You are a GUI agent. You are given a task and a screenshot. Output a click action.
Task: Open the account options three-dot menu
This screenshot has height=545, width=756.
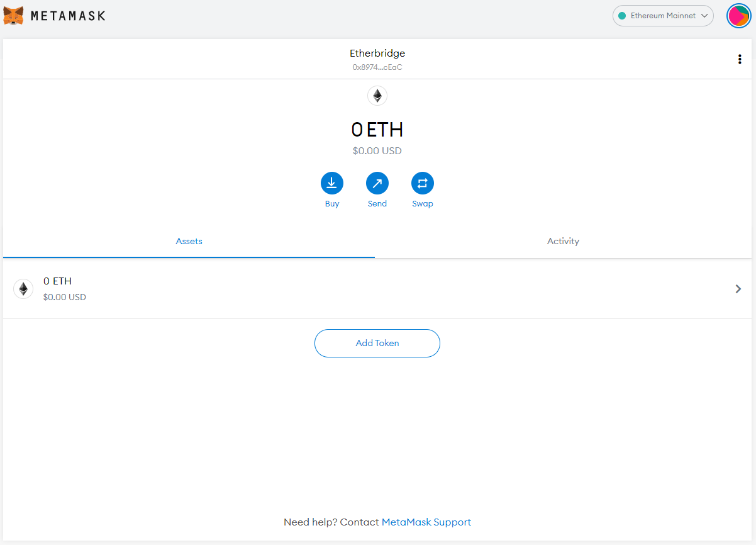click(x=740, y=59)
